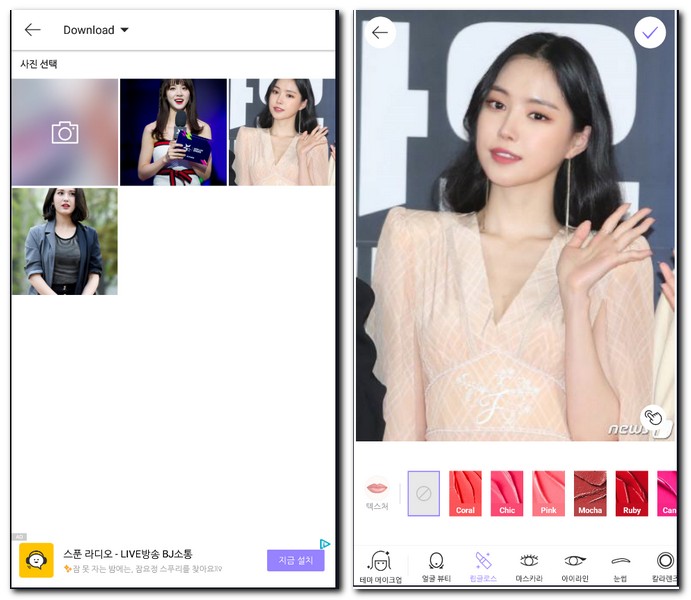Image resolution: width=691 pixels, height=600 pixels.
Task: Click the 지금 설치 install button
Action: (x=295, y=560)
